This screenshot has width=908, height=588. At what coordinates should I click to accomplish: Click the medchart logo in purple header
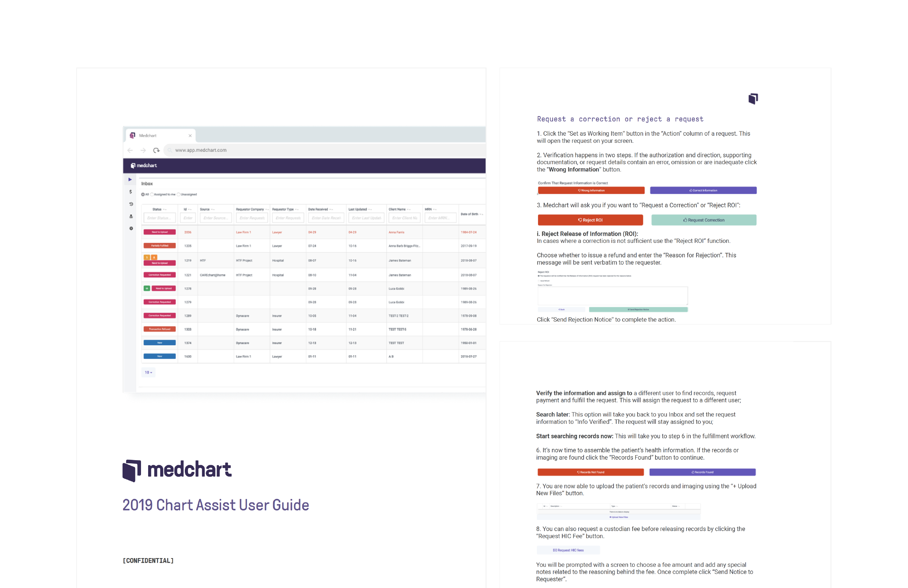(144, 166)
